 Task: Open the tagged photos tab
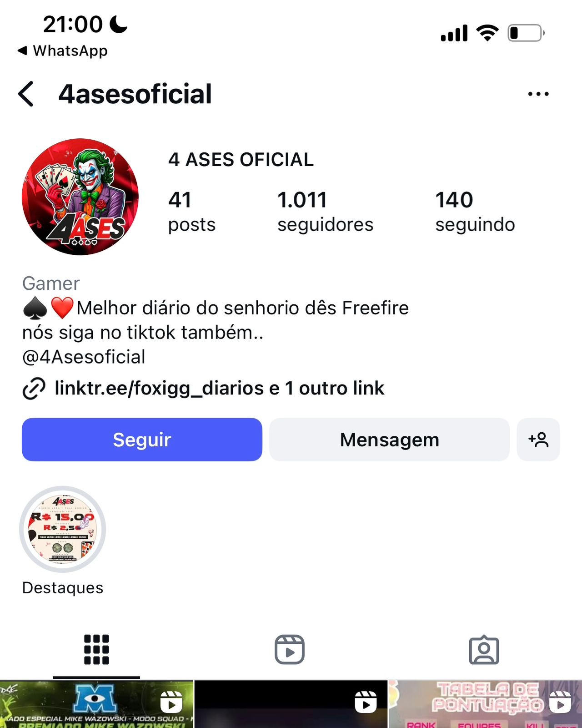(484, 650)
